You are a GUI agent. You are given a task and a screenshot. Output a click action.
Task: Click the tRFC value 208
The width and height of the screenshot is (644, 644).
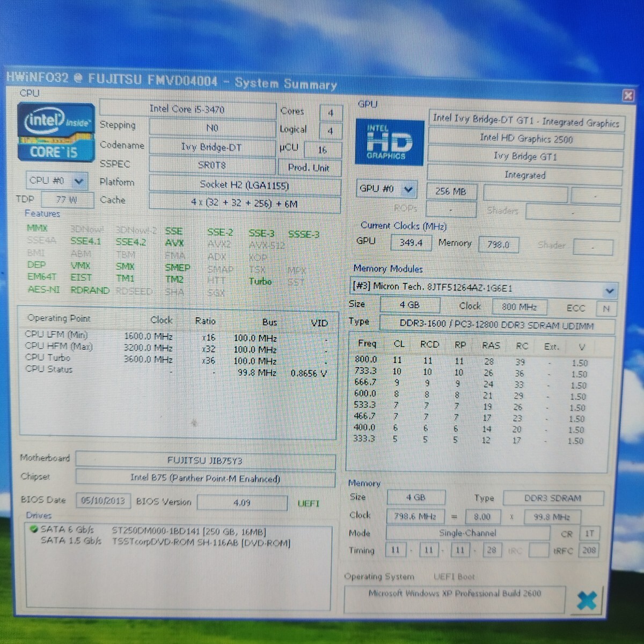pos(589,550)
